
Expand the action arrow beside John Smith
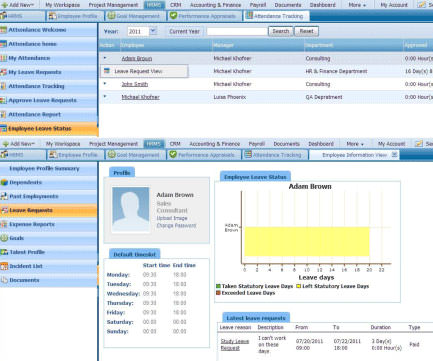(105, 84)
